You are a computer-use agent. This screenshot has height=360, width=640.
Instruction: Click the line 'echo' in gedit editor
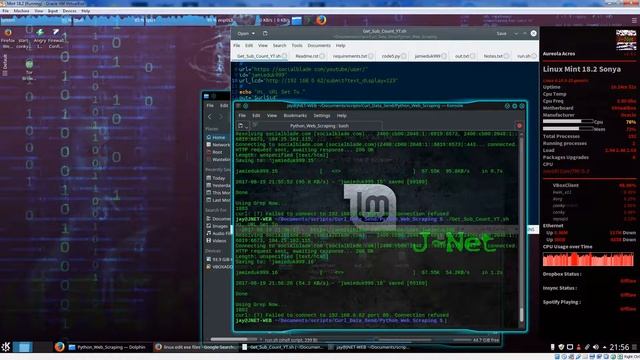click(x=272, y=92)
